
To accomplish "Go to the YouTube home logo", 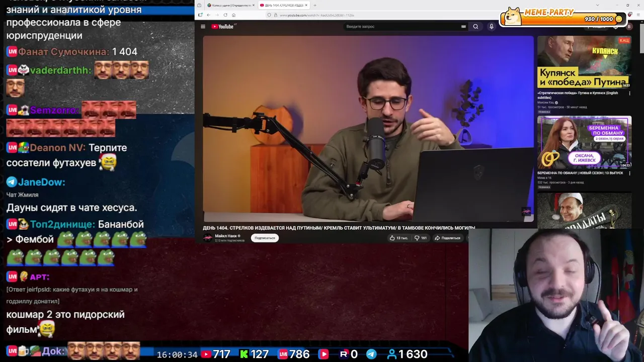I will tap(222, 27).
